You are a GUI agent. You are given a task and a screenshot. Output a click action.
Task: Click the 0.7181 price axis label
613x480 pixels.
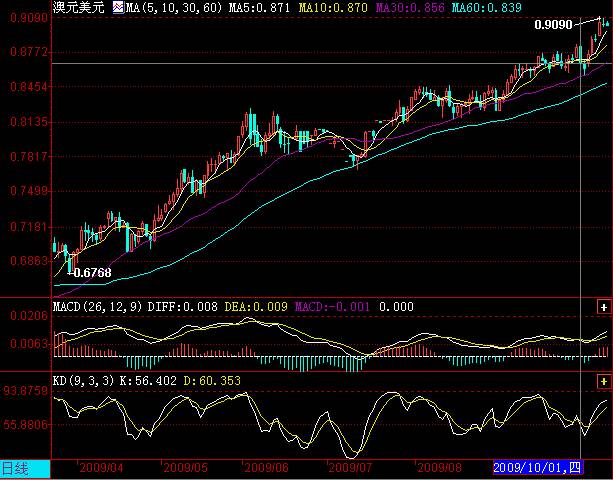coord(29,227)
